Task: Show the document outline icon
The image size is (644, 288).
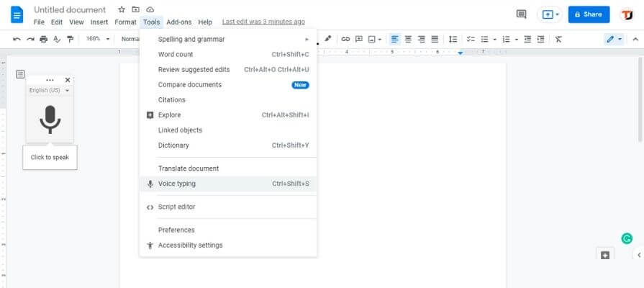Action: [x=20, y=73]
